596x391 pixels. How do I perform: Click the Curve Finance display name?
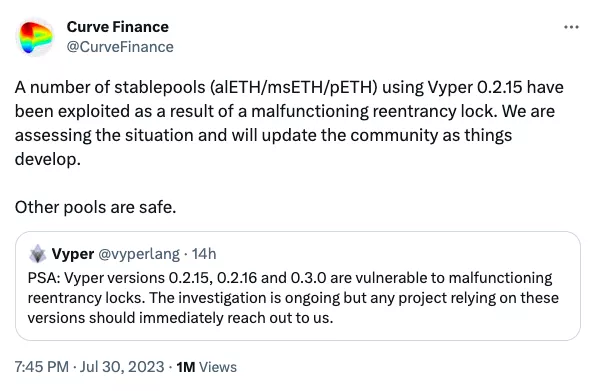click(x=117, y=27)
